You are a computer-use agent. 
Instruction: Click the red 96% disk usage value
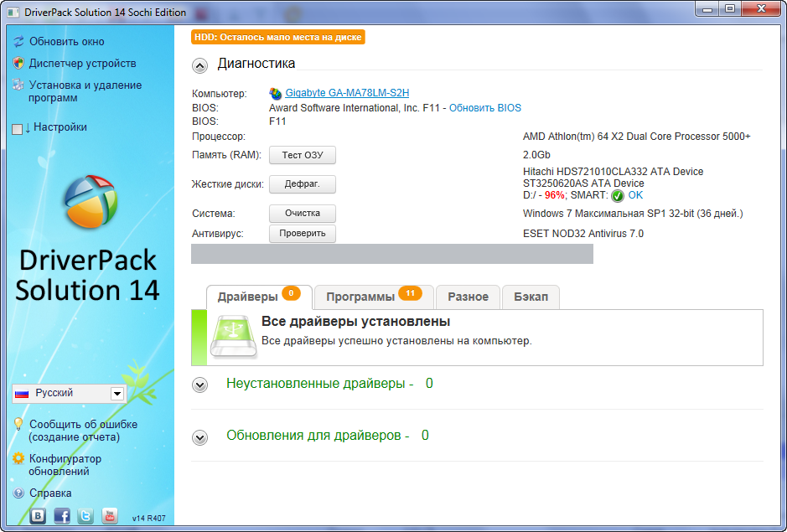click(555, 195)
